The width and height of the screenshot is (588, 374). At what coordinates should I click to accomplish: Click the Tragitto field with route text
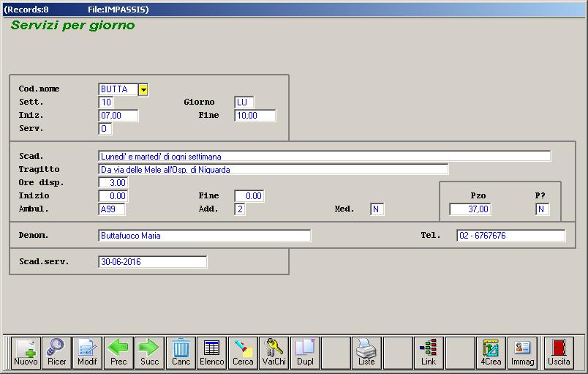pyautogui.click(x=273, y=169)
